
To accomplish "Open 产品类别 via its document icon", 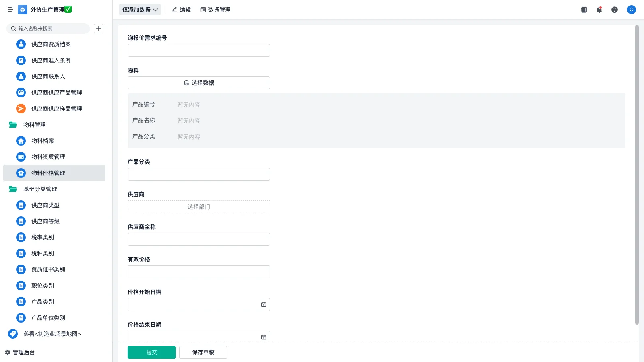I will coord(21,302).
